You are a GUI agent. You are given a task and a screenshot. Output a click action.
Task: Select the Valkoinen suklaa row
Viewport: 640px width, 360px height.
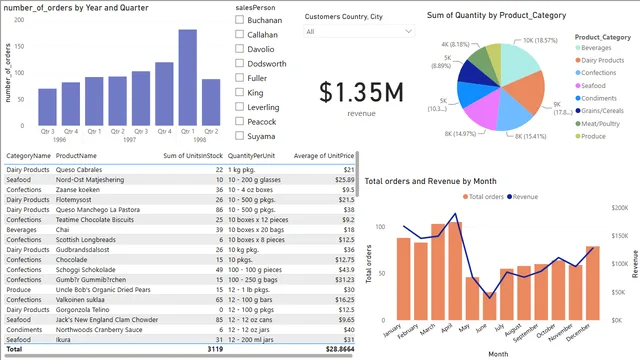coord(180,300)
